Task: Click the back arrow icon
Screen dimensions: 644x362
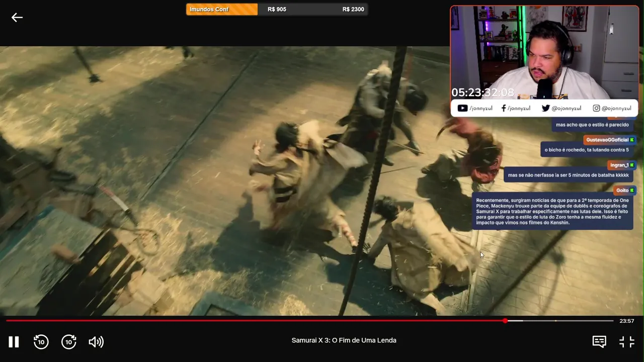Action: click(x=17, y=18)
